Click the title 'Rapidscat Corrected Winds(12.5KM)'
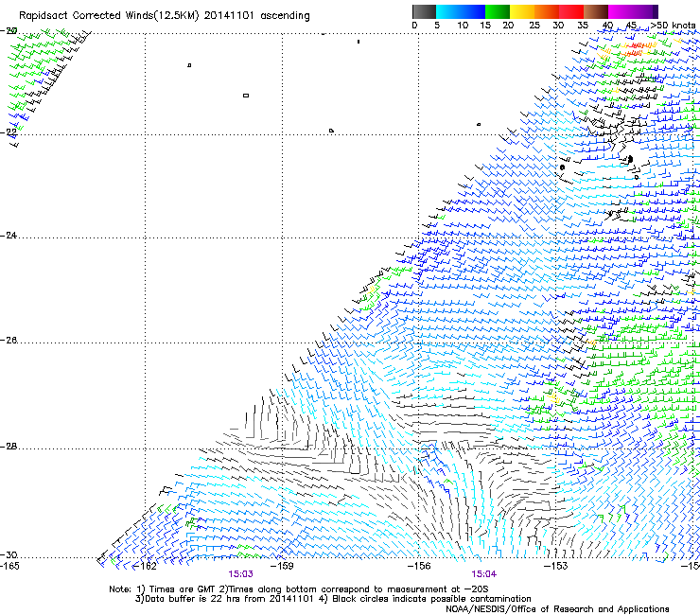This screenshot has width=700, height=615. tap(109, 16)
